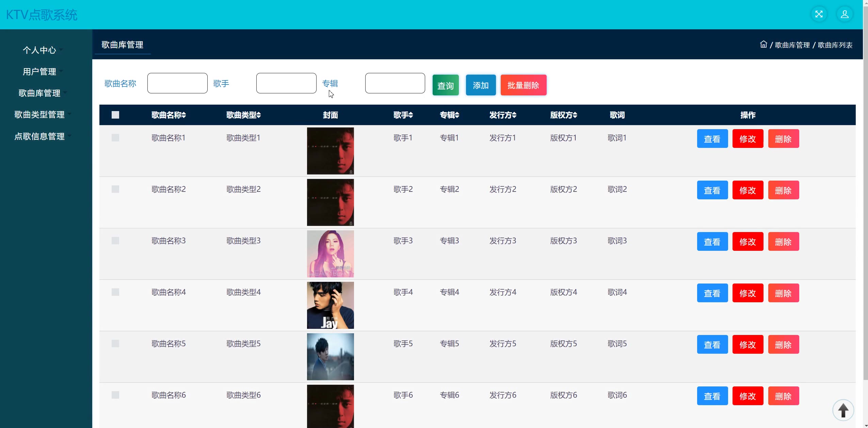The height and width of the screenshot is (428, 868).
Task: Click 删除 for 歌曲名称4 row
Action: point(784,293)
